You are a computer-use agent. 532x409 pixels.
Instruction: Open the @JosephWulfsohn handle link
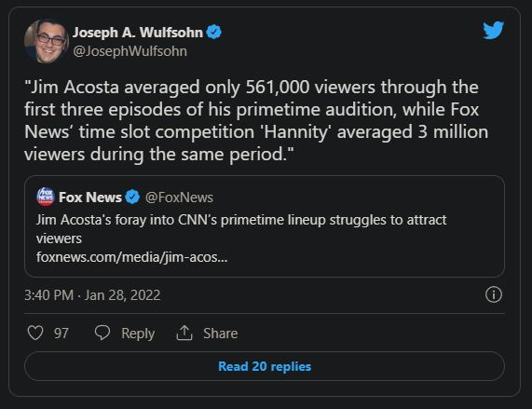coord(130,51)
